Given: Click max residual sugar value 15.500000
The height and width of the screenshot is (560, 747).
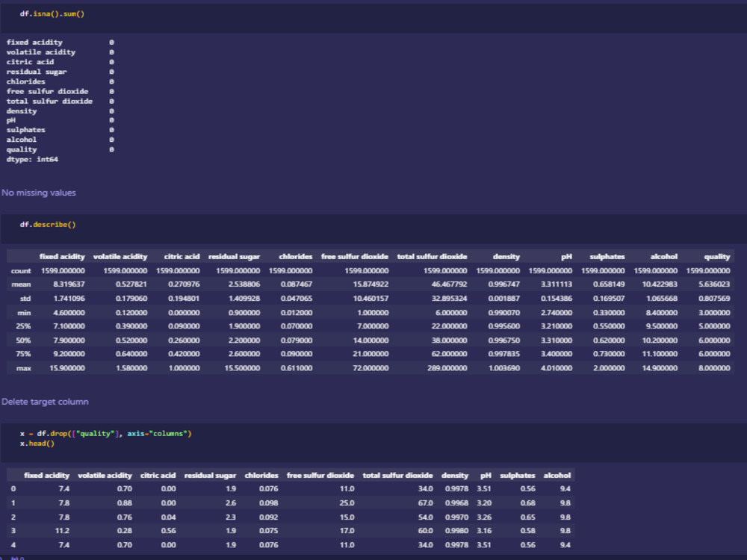Looking at the screenshot, I should coord(242,368).
